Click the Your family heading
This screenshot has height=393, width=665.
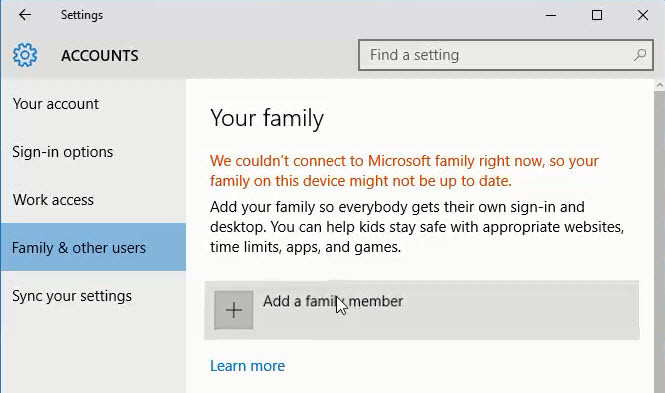(267, 118)
